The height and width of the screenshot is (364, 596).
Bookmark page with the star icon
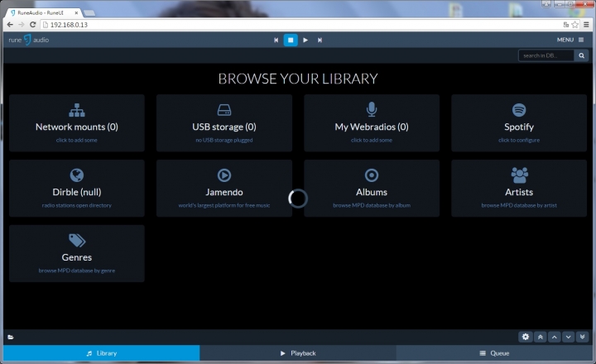click(575, 25)
